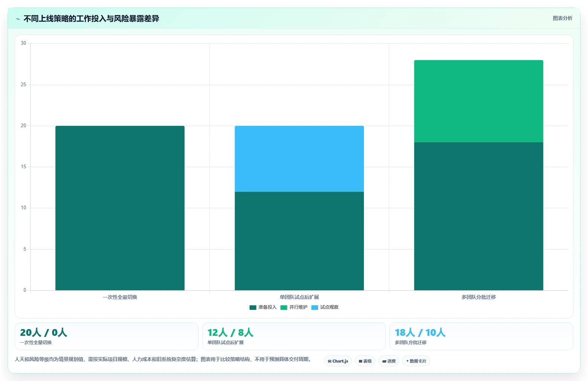Click the 多团队分批迁移 x-axis label
The image size is (588, 381).
pyautogui.click(x=478, y=297)
